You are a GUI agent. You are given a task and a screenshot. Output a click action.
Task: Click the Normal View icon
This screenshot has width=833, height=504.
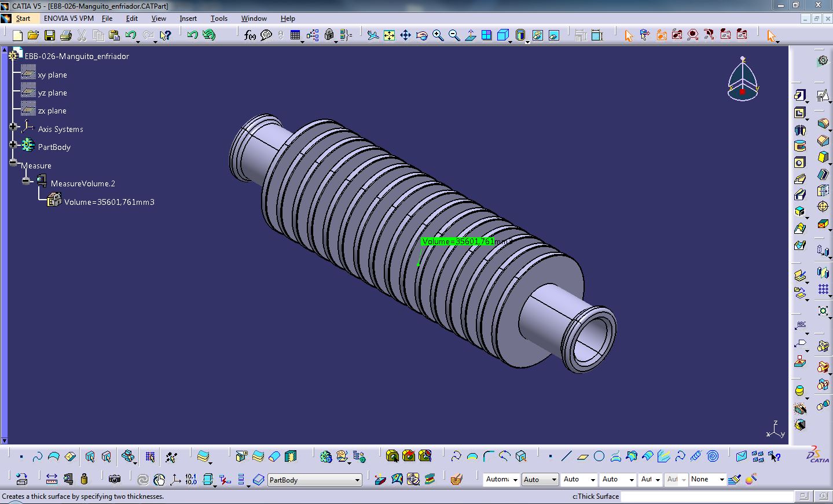tap(471, 35)
